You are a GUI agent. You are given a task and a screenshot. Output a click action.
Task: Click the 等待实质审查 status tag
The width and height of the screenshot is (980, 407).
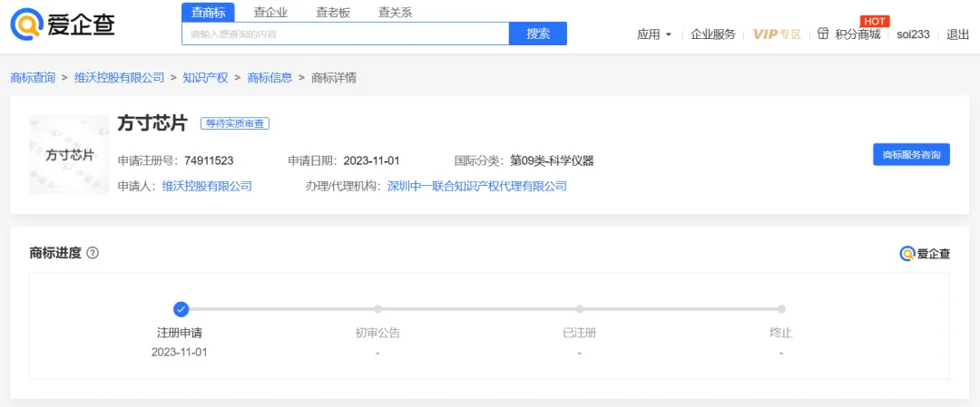coord(235,123)
